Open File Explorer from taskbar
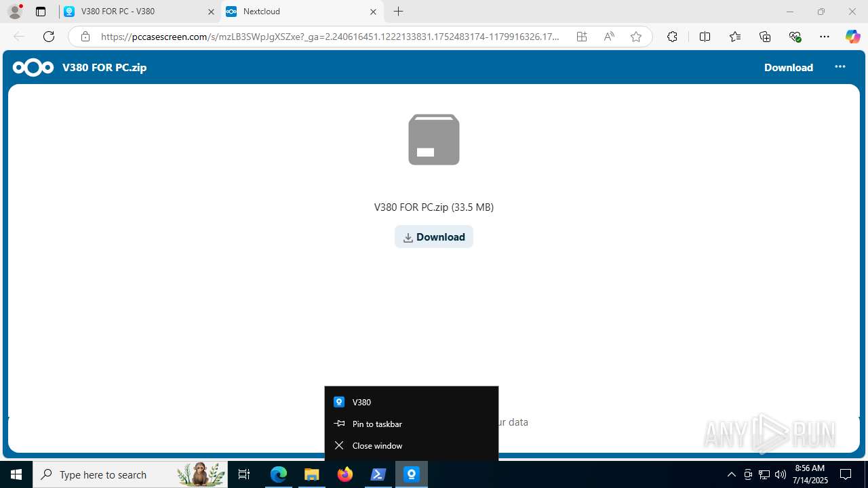Viewport: 868px width, 488px height. (x=312, y=474)
